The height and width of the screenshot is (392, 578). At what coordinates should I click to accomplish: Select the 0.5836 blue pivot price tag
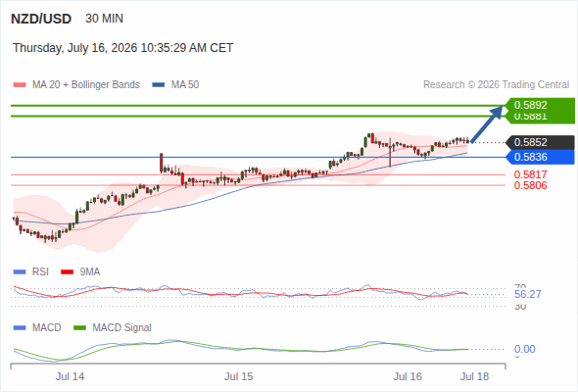(x=540, y=157)
